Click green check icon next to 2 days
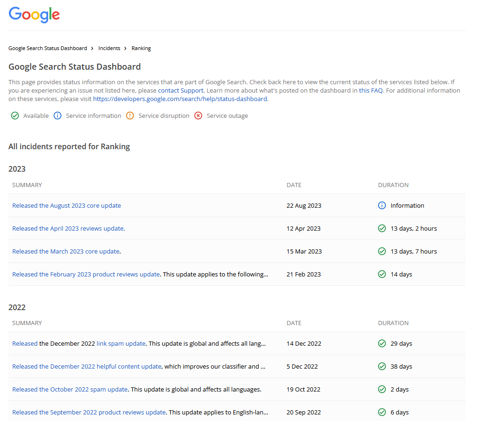This screenshot has height=421, width=504. tap(382, 389)
